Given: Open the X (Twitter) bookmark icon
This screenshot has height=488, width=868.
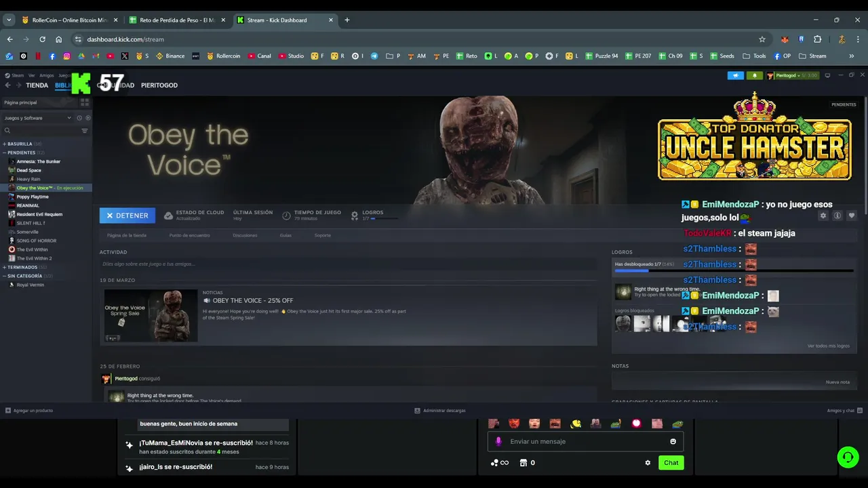Looking at the screenshot, I should (124, 56).
